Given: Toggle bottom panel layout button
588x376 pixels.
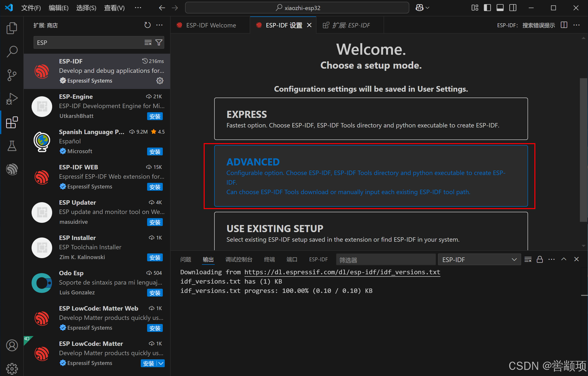Looking at the screenshot, I should tap(500, 8).
